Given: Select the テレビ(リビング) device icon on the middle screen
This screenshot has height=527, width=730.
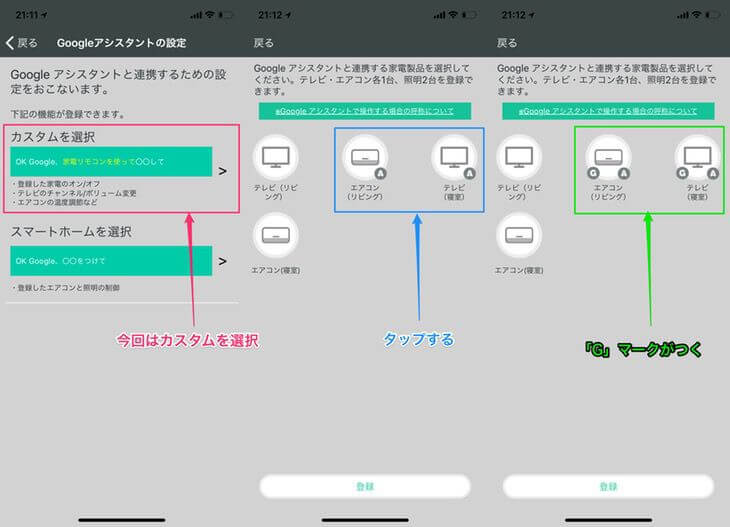Looking at the screenshot, I should [276, 157].
